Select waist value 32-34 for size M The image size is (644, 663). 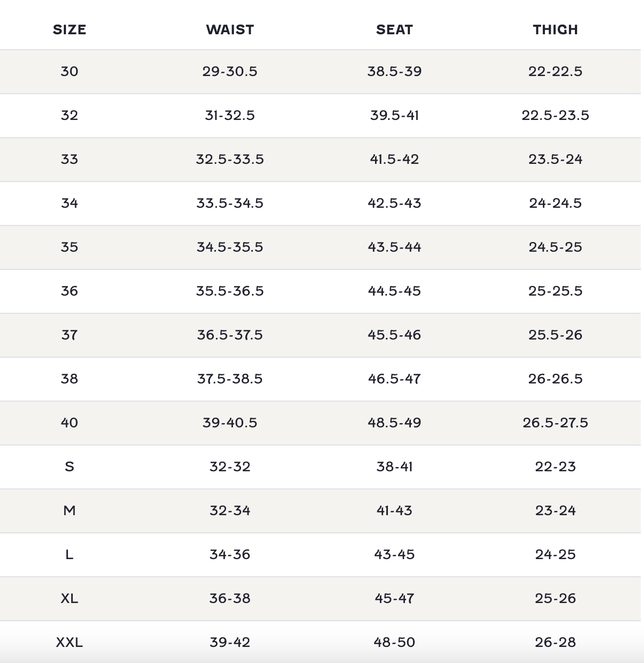(230, 510)
